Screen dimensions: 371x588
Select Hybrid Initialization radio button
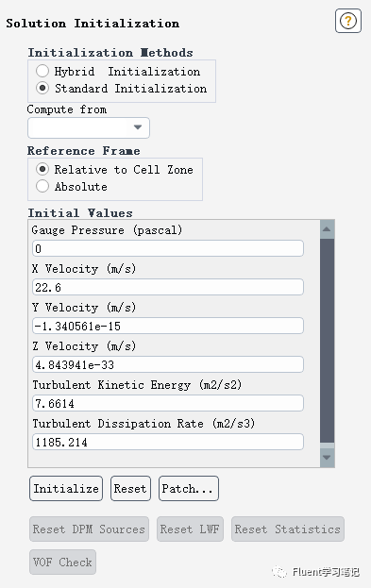[x=42, y=71]
